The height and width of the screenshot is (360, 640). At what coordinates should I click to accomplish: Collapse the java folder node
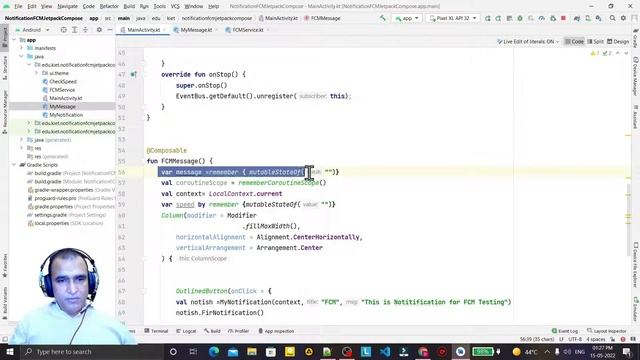[22, 56]
